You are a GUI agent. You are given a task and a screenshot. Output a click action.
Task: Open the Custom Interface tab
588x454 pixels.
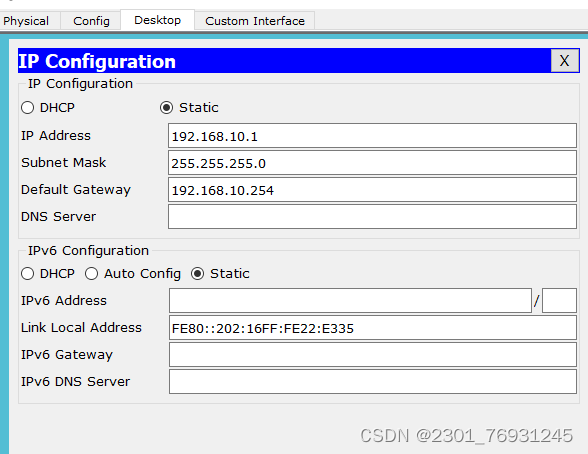pos(255,21)
